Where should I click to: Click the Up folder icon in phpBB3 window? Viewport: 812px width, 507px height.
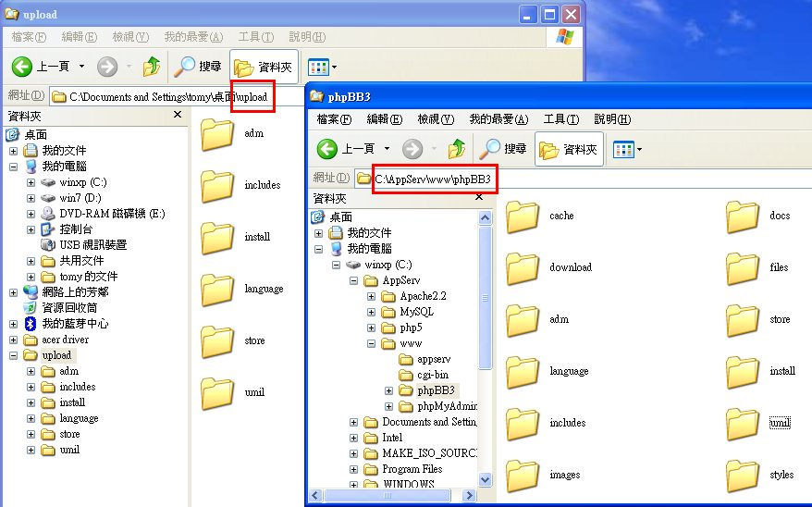456,149
